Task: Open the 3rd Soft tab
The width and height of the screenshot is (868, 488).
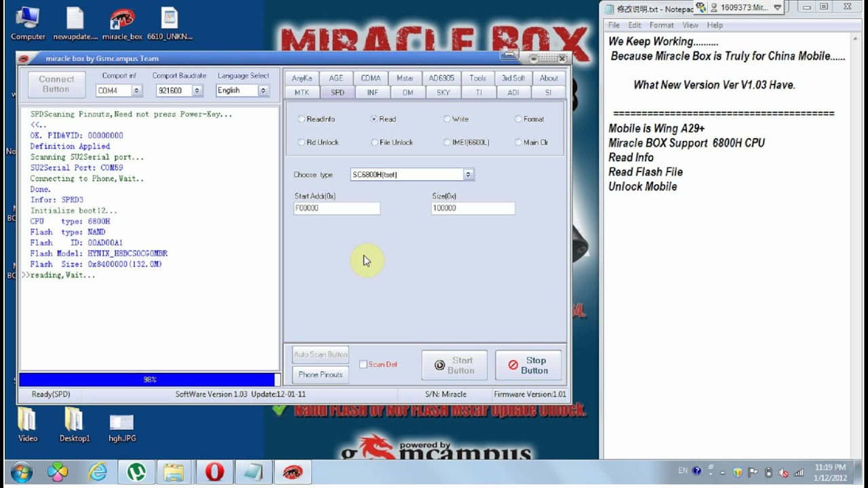Action: point(513,78)
